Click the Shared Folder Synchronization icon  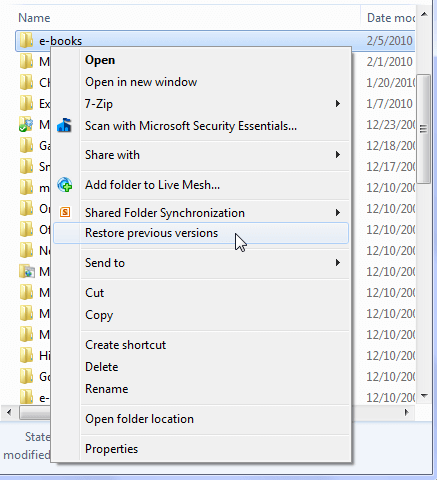(x=65, y=212)
